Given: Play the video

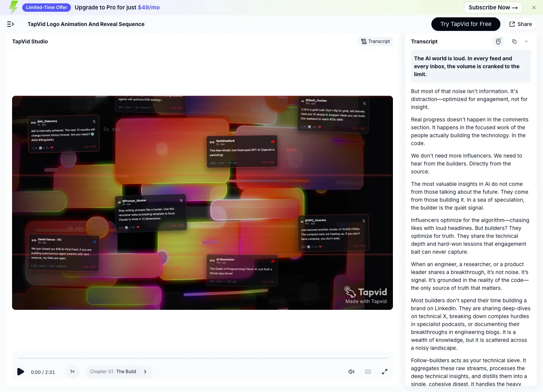Looking at the screenshot, I should tap(21, 372).
